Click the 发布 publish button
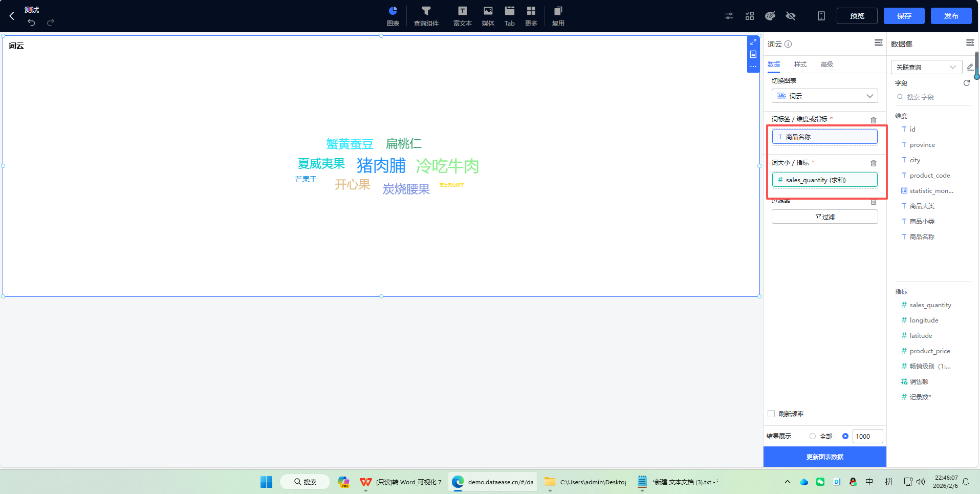Screen dimensions: 980x494 tap(951, 16)
